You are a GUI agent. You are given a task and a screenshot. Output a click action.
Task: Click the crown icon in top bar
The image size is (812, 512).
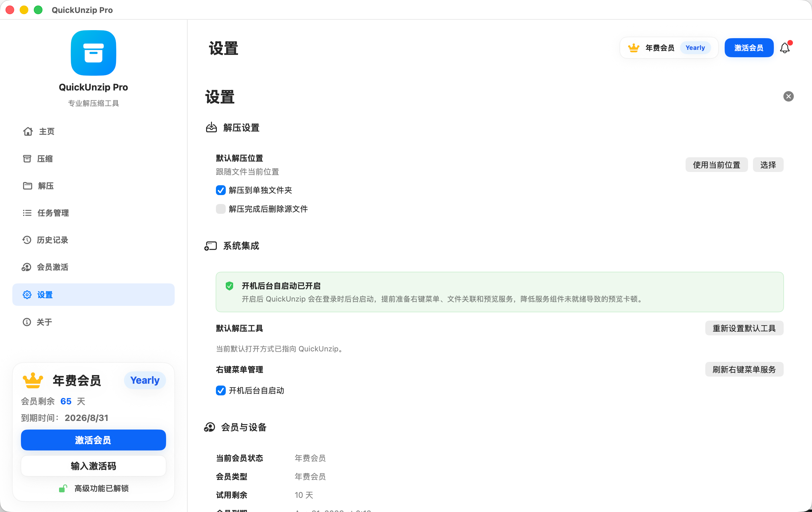click(x=634, y=48)
